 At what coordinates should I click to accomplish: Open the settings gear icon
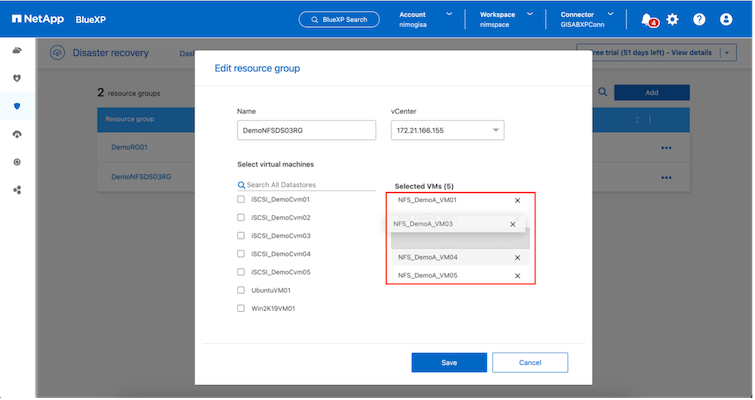tap(673, 19)
